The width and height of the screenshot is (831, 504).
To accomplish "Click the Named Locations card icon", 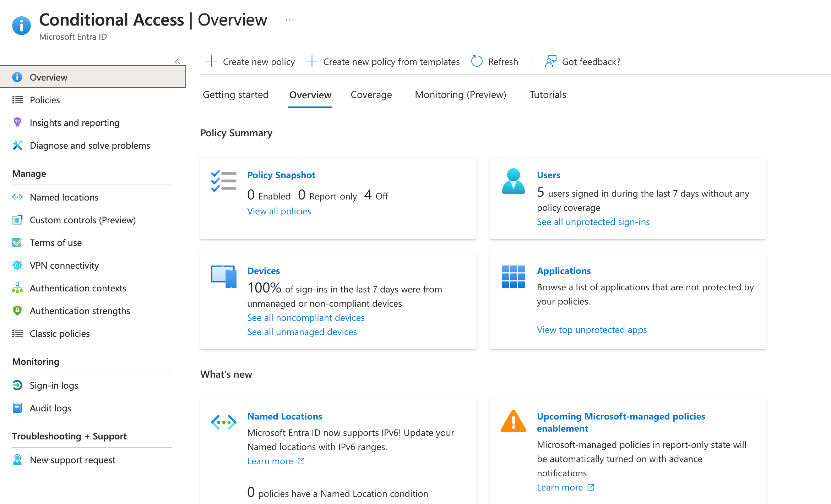I will point(224,422).
